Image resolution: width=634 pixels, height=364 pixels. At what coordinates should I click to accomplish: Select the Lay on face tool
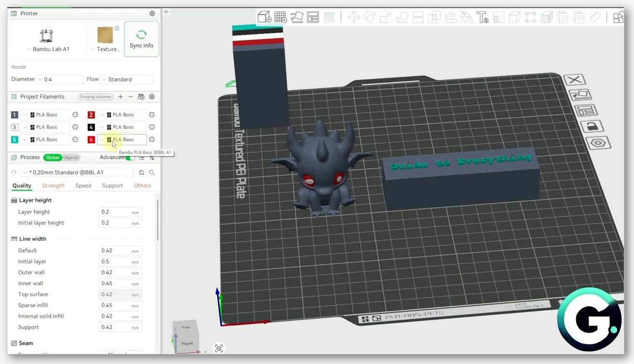point(402,18)
